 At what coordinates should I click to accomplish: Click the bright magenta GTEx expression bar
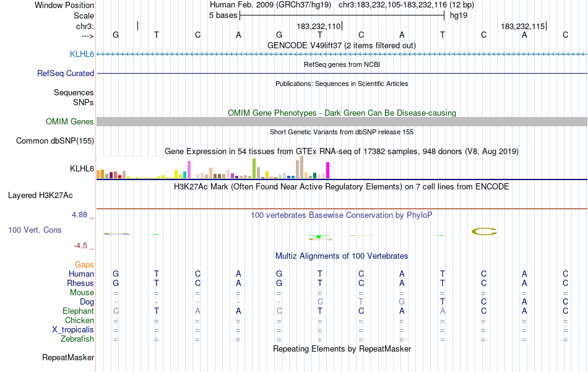328,170
